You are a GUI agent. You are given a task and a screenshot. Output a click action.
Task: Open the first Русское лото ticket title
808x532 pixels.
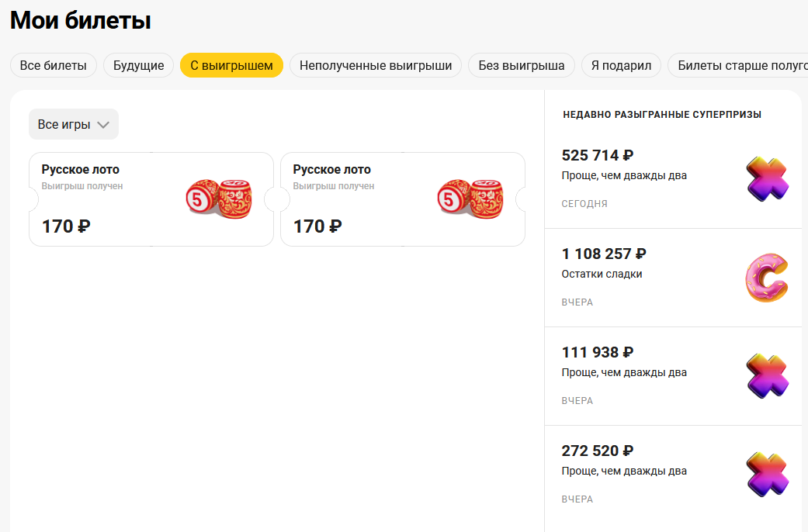[81, 170]
